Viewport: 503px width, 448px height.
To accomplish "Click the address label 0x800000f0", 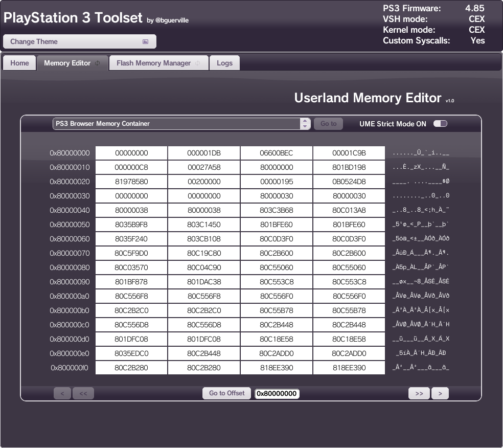I will 70,368.
